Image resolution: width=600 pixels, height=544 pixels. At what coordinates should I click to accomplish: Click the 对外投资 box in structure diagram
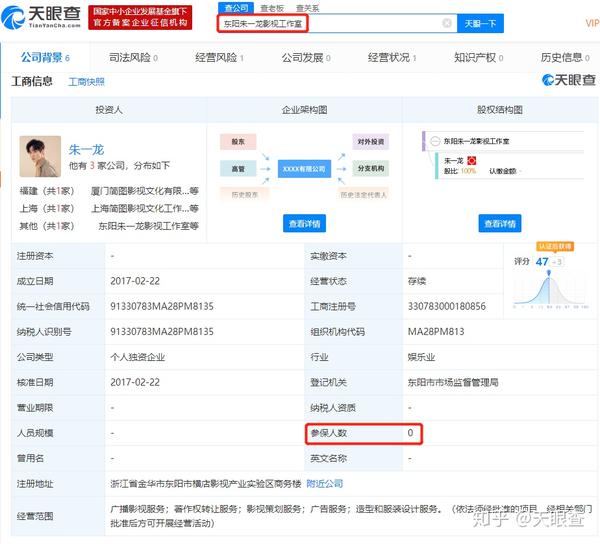pyautogui.click(x=371, y=142)
